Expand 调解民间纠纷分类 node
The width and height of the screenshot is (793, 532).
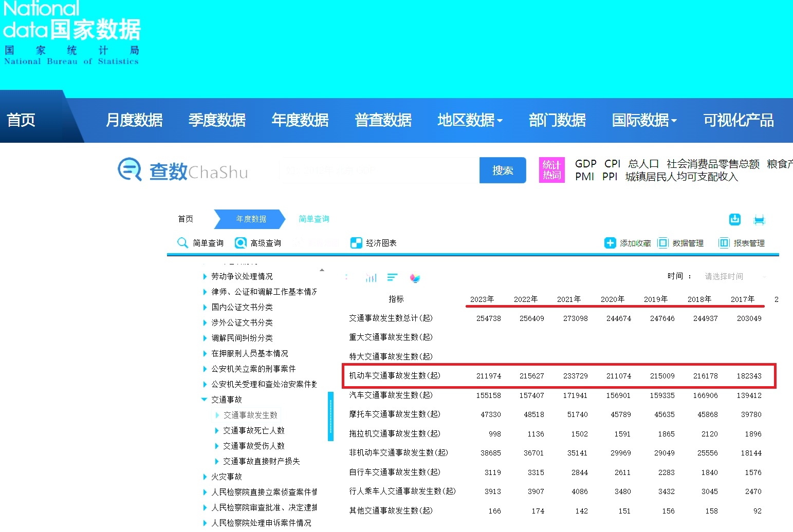(206, 338)
